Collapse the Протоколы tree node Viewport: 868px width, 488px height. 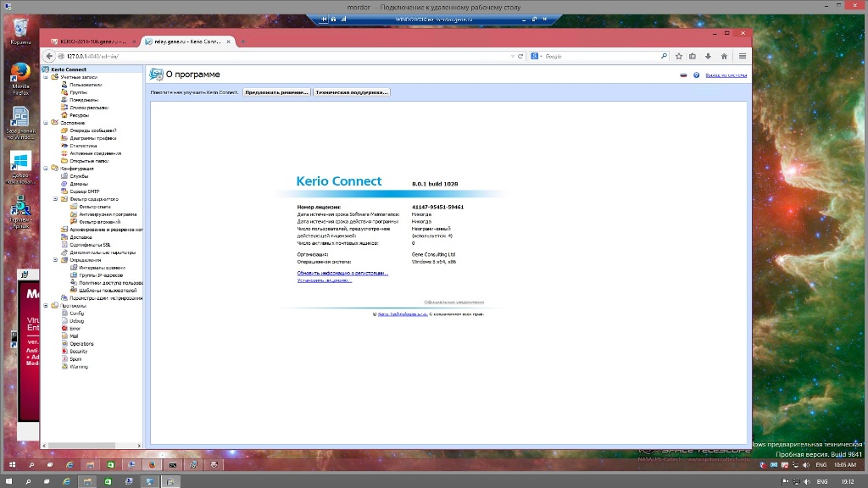pos(46,305)
